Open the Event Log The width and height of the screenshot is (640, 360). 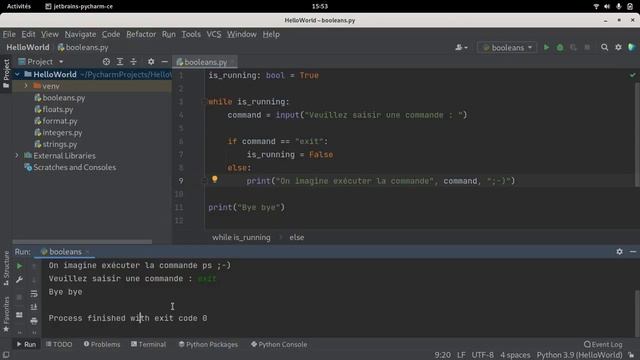click(603, 344)
